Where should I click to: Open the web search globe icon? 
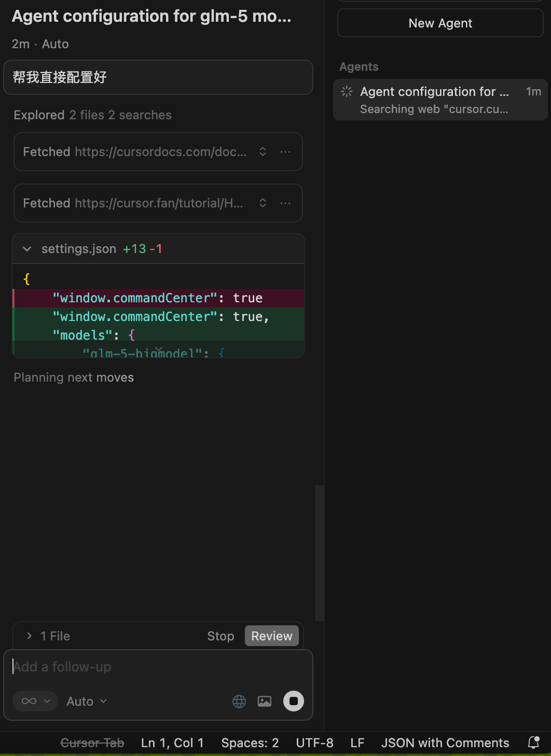pyautogui.click(x=239, y=701)
